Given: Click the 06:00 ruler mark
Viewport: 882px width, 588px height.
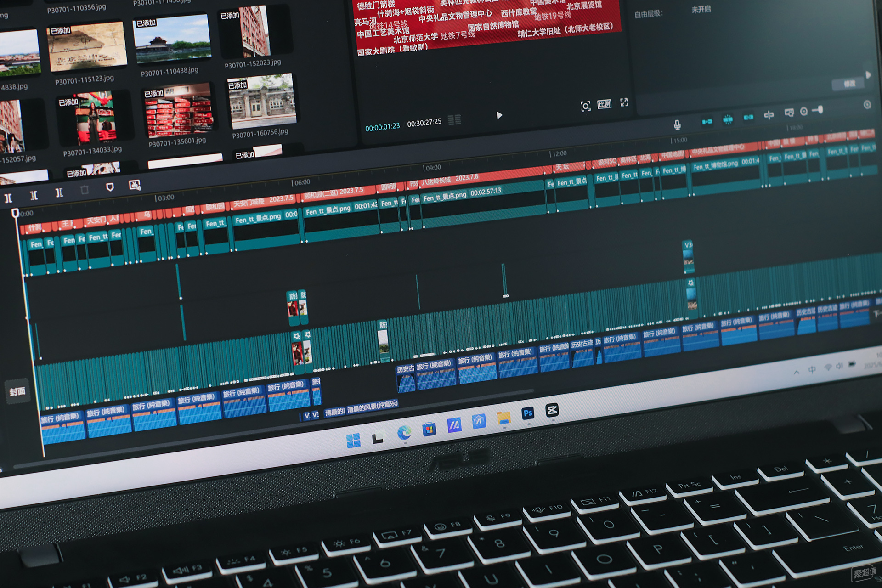Looking at the screenshot, I should coord(301,182).
